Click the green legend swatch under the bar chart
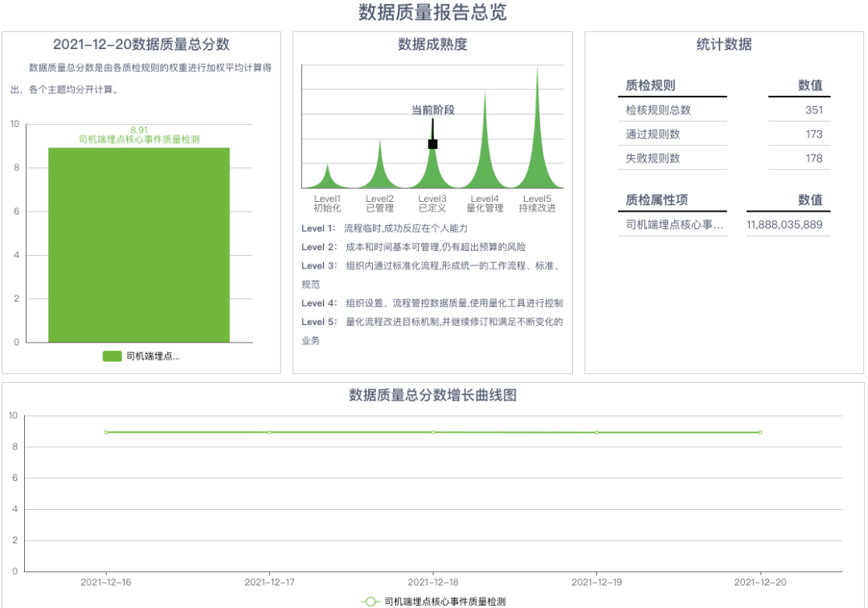 (112, 356)
